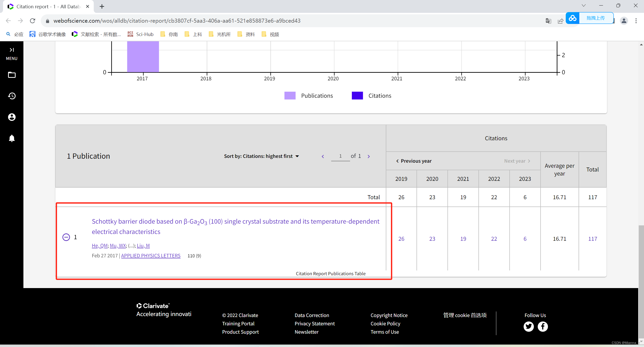Reload the page with refresh icon
Image resolution: width=644 pixels, height=347 pixels.
32,21
